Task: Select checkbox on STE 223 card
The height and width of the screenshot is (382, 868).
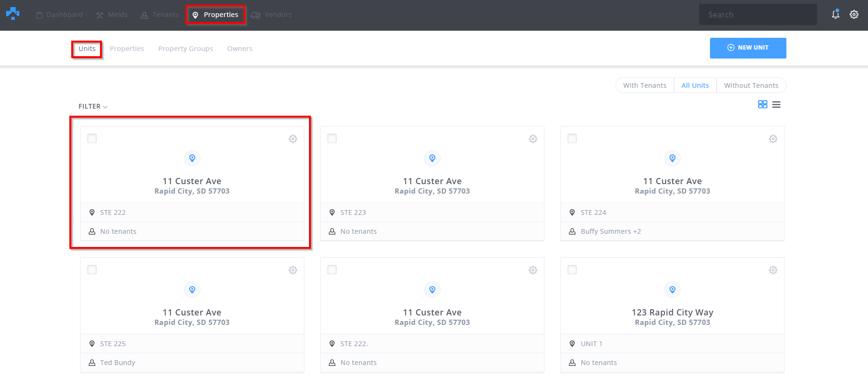Action: tap(332, 138)
